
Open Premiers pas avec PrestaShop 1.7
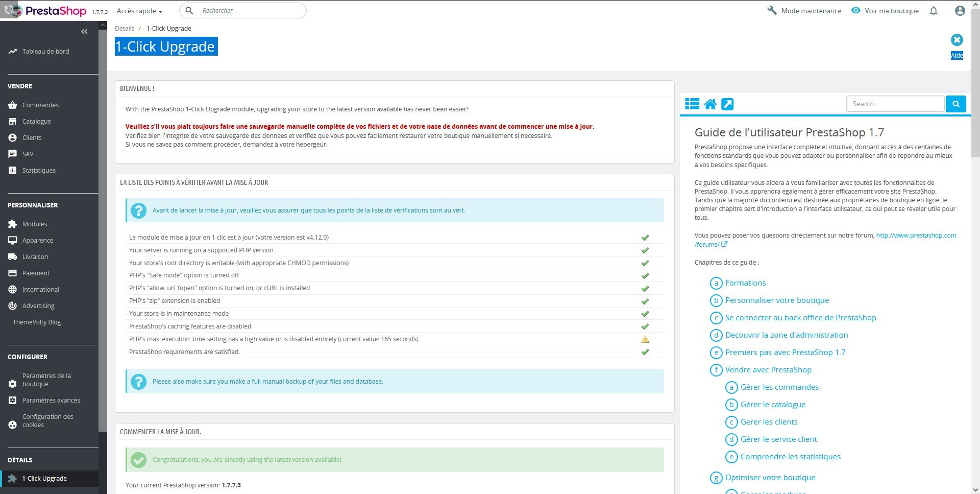pos(785,352)
